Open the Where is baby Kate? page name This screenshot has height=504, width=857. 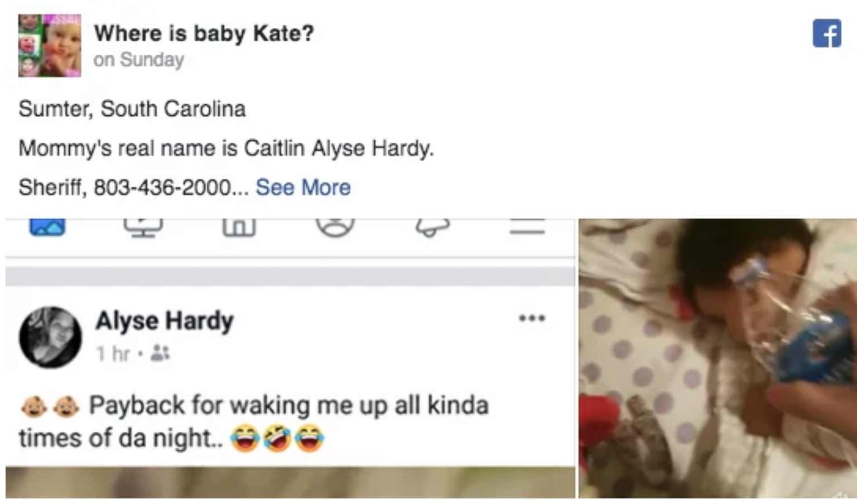tap(204, 33)
